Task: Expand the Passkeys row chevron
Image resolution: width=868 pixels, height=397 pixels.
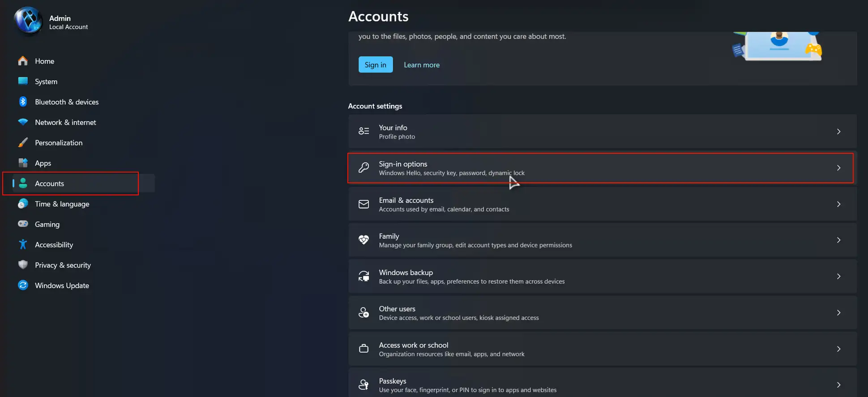Action: [838, 385]
